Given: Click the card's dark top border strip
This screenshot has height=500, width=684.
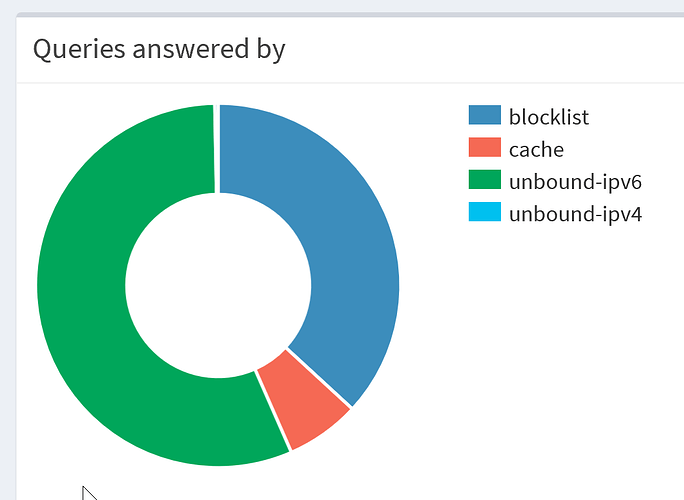Looking at the screenshot, I should coord(350,15).
